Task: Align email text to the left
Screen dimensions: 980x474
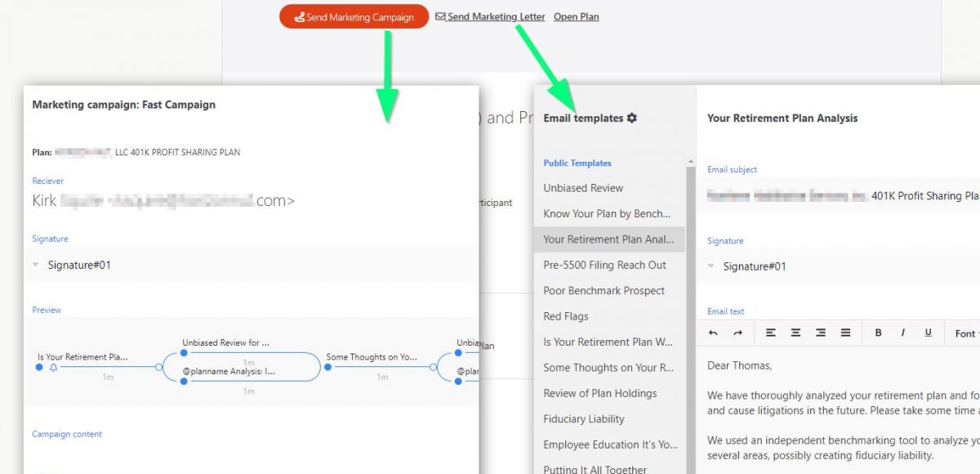Action: (x=771, y=333)
